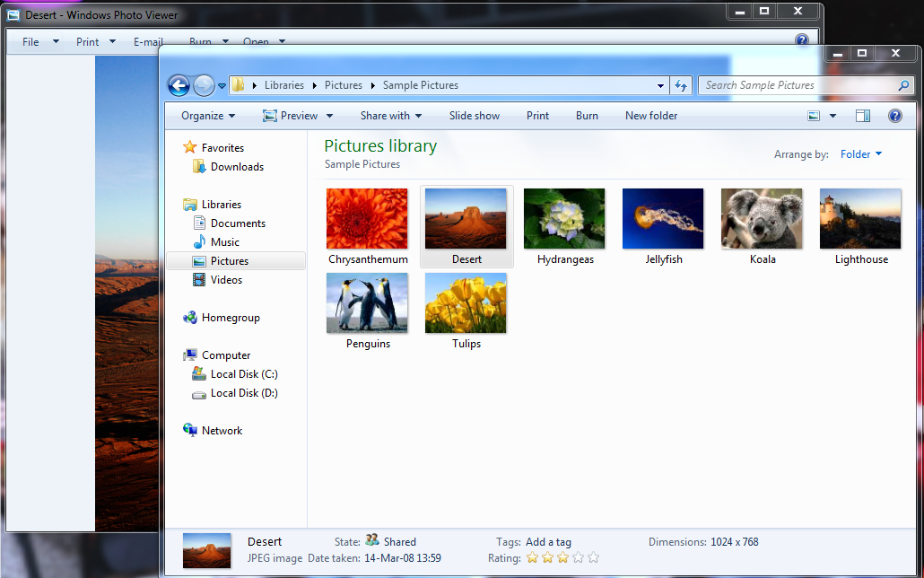
Task: Open the recent pages dropdown beside Forward
Action: click(x=222, y=85)
